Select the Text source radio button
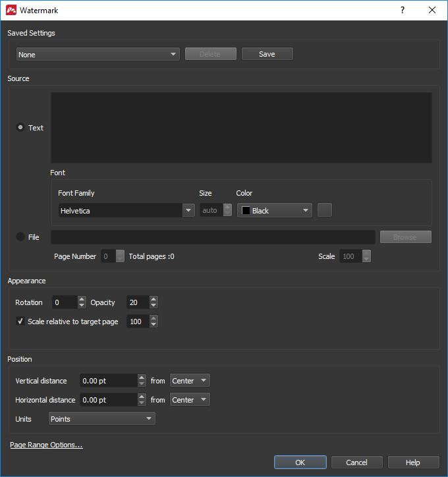 tap(20, 128)
